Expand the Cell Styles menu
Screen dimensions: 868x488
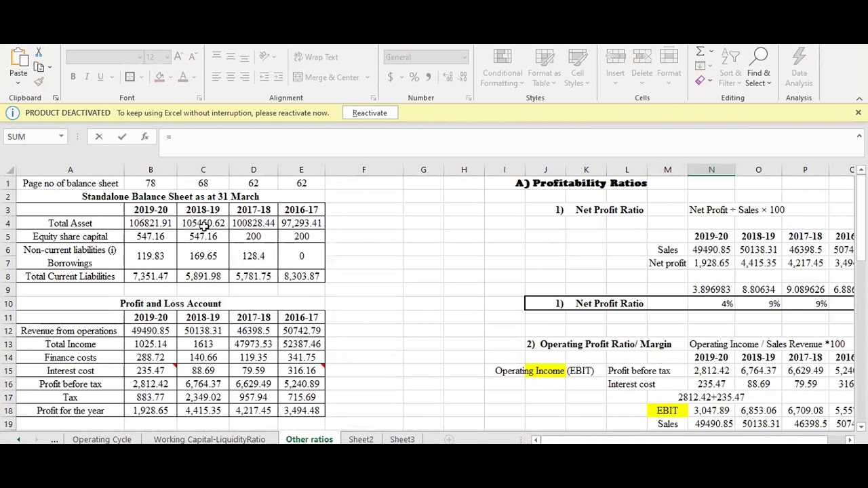[577, 68]
